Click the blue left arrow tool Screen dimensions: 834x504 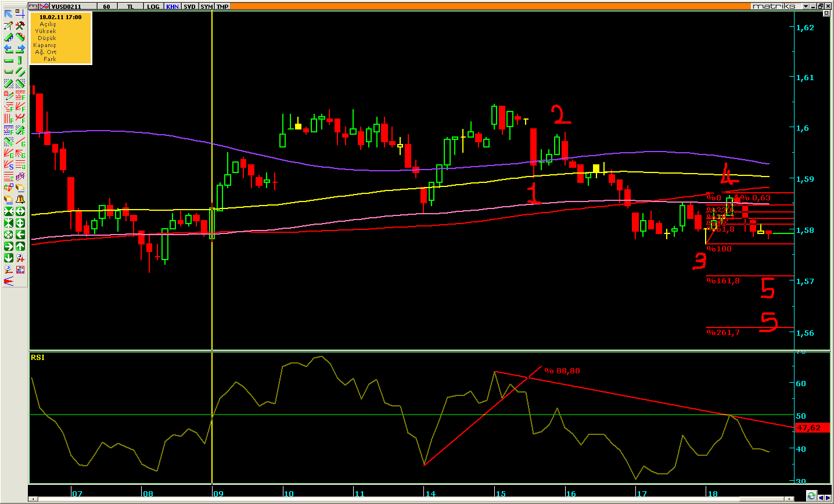9,49
